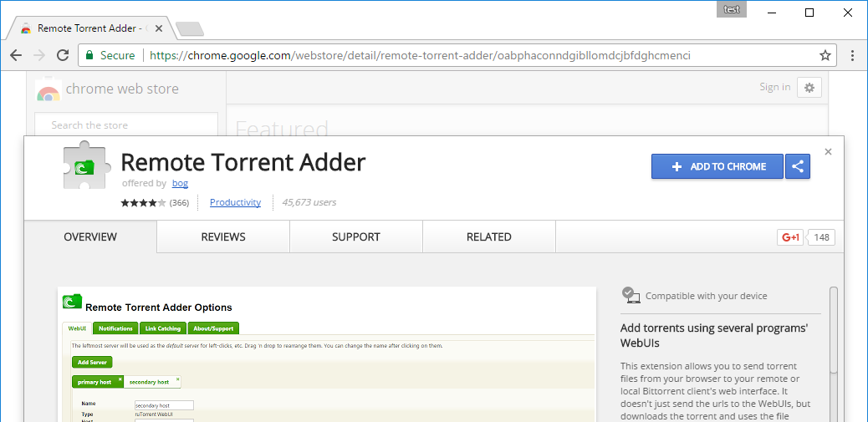Click the extension options screenshot preview

tap(326, 354)
